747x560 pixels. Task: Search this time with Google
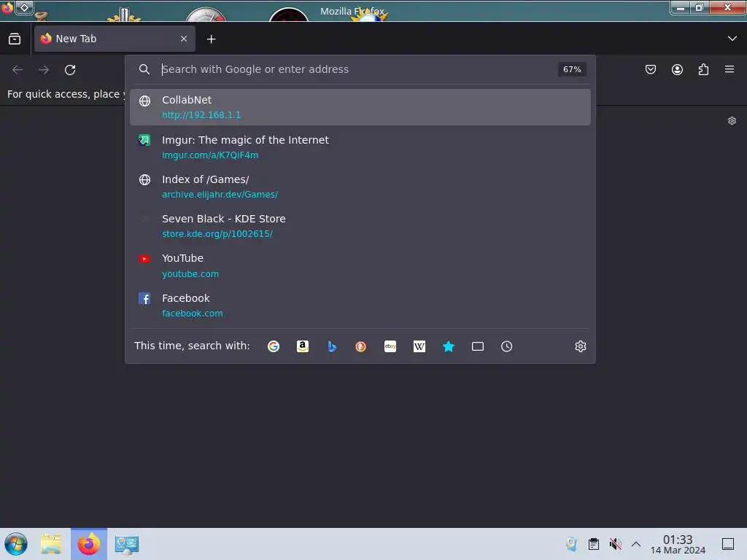tap(274, 346)
